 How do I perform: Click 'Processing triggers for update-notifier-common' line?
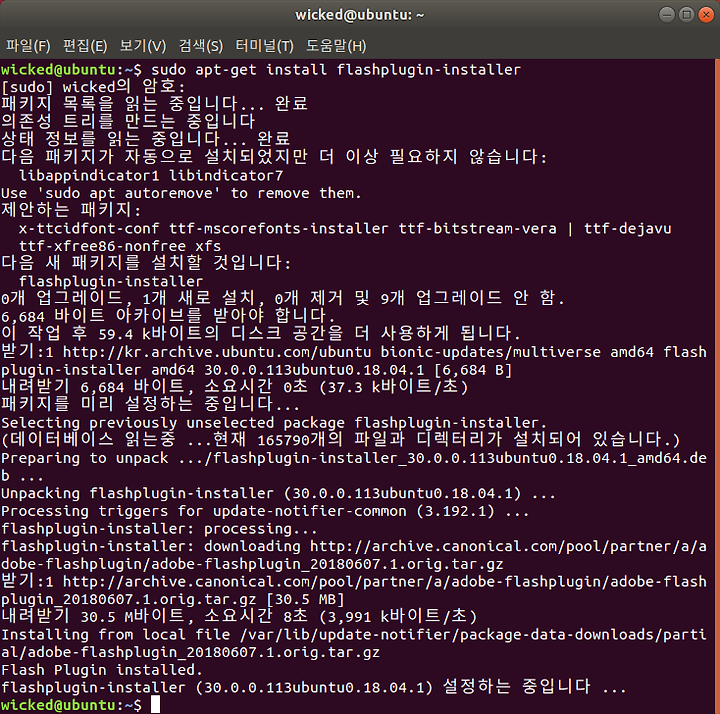tap(265, 511)
